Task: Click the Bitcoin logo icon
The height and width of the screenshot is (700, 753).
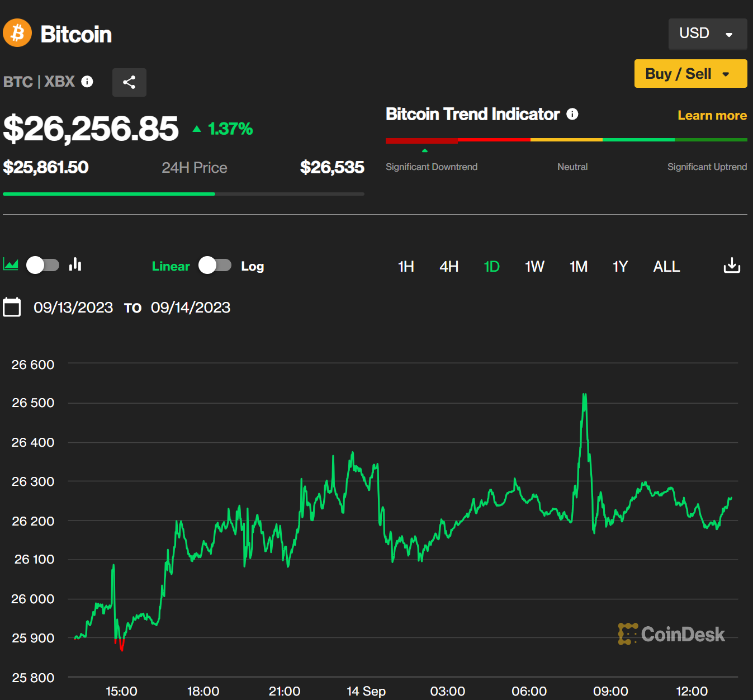Action: pyautogui.click(x=17, y=33)
